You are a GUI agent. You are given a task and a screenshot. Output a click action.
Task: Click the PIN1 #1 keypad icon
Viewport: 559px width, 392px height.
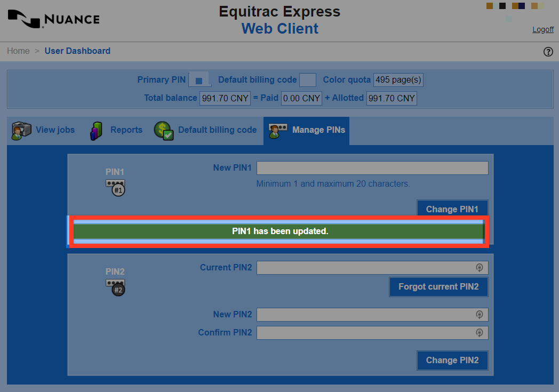click(x=116, y=188)
